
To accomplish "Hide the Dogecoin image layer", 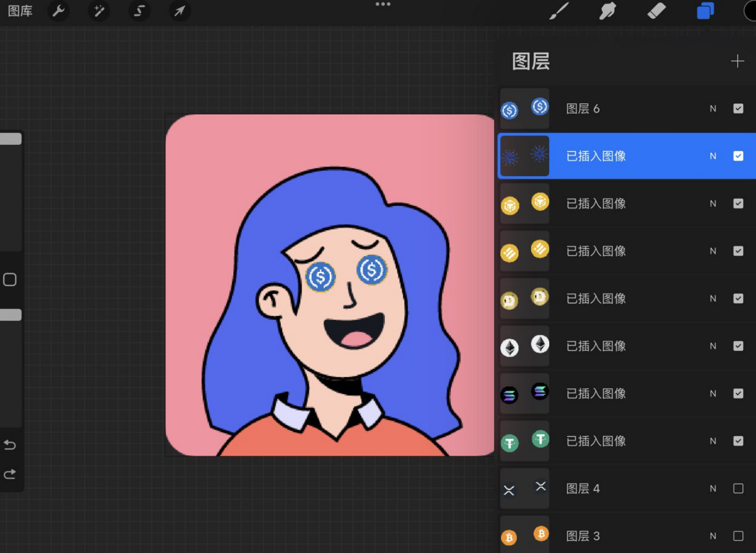I will tap(738, 299).
